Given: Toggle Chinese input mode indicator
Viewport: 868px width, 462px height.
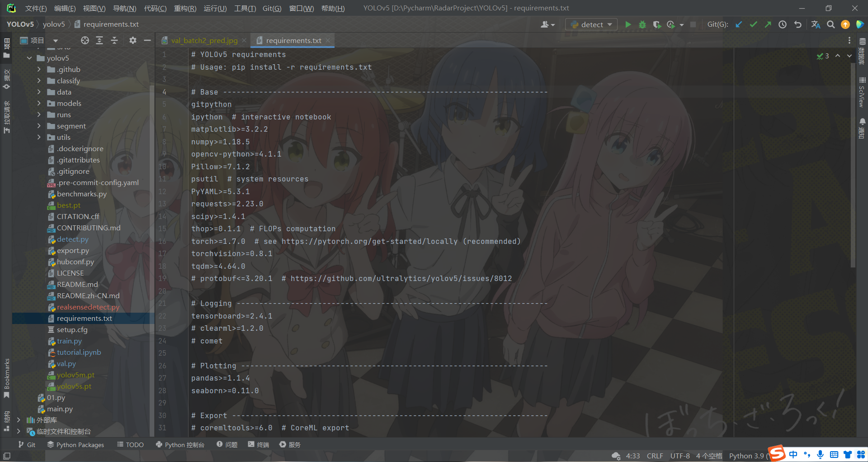Looking at the screenshot, I should pos(793,454).
